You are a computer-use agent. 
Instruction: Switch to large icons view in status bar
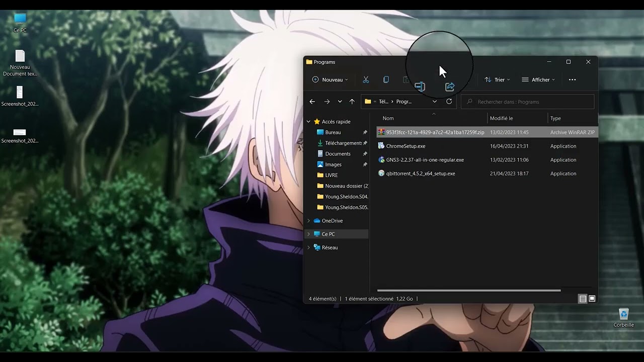[592, 299]
